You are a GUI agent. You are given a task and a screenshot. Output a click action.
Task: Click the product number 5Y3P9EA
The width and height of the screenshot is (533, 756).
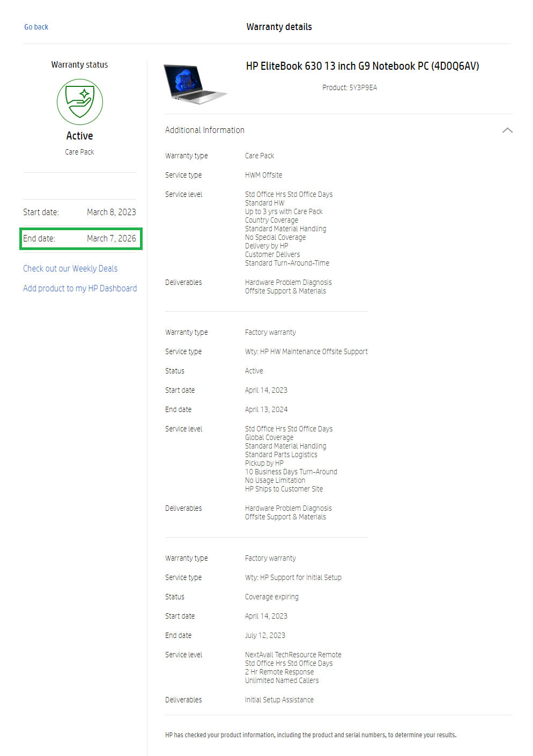point(350,87)
